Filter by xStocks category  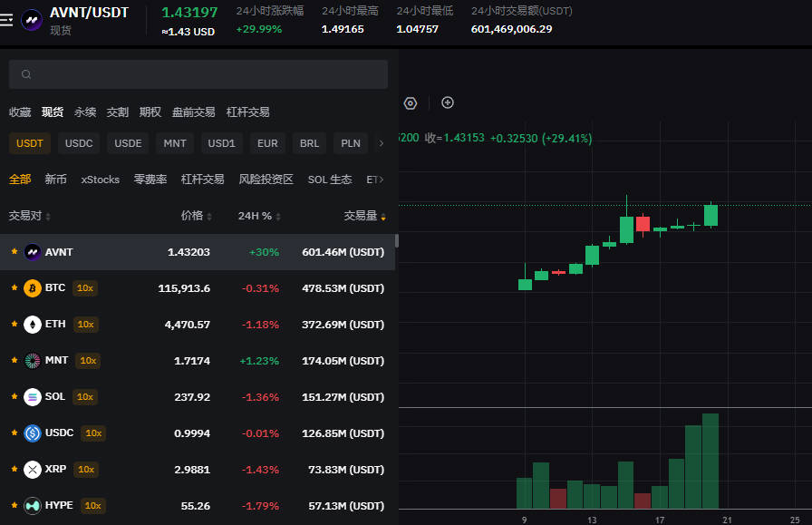(101, 180)
